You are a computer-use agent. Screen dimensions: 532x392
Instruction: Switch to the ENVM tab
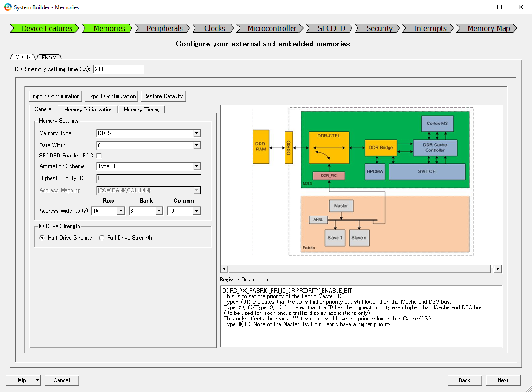(49, 57)
